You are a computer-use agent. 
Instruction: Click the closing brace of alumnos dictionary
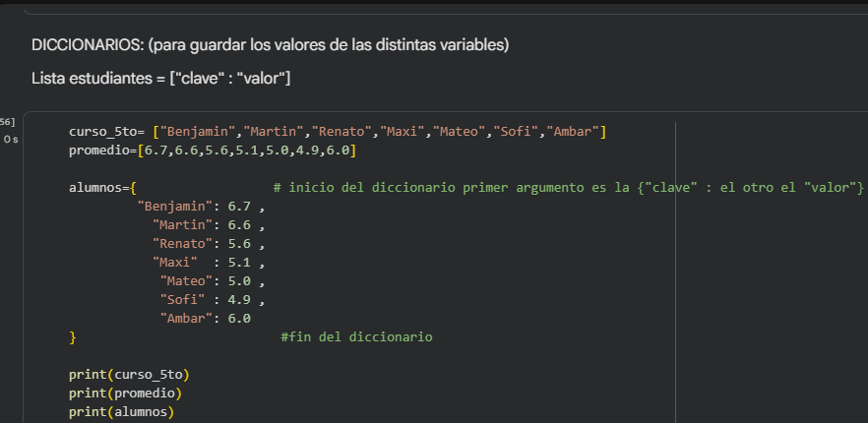pos(73,337)
